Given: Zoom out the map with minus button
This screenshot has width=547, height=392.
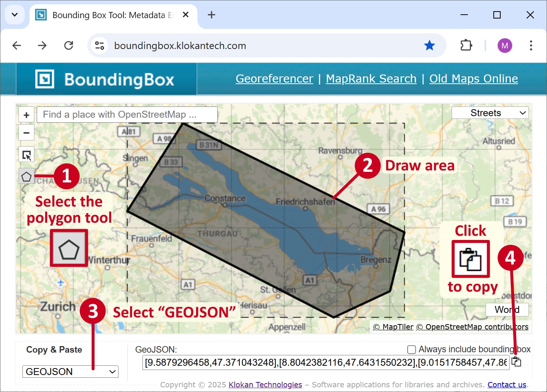Looking at the screenshot, I should 26,133.
